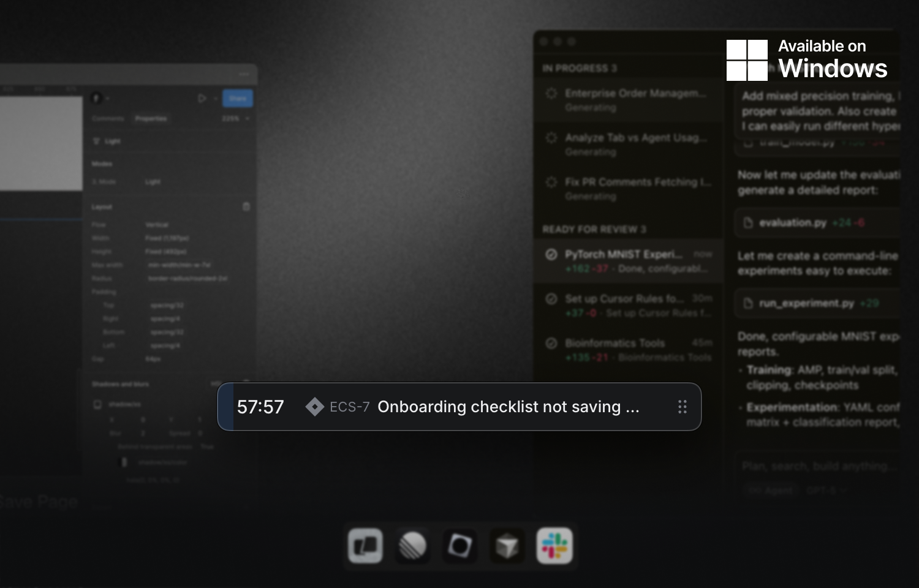This screenshot has height=588, width=919.
Task: Click the 57:57 timer display
Action: 260,407
